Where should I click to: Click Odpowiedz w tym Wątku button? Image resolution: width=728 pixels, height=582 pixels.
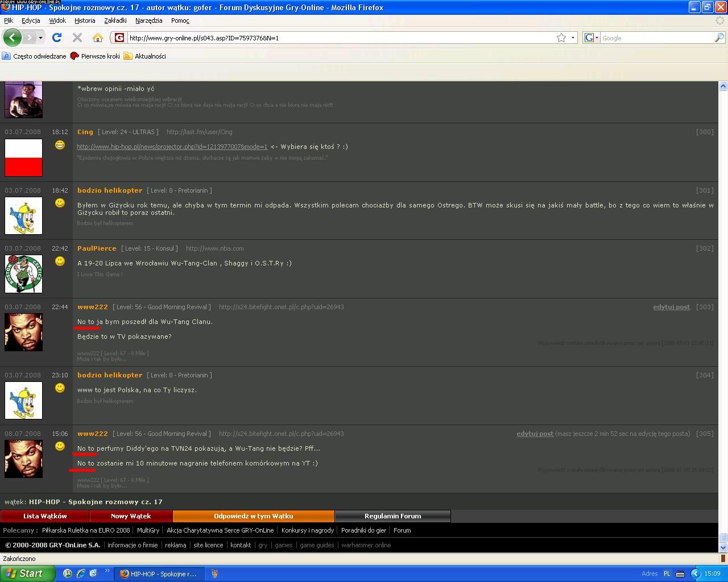point(253,516)
